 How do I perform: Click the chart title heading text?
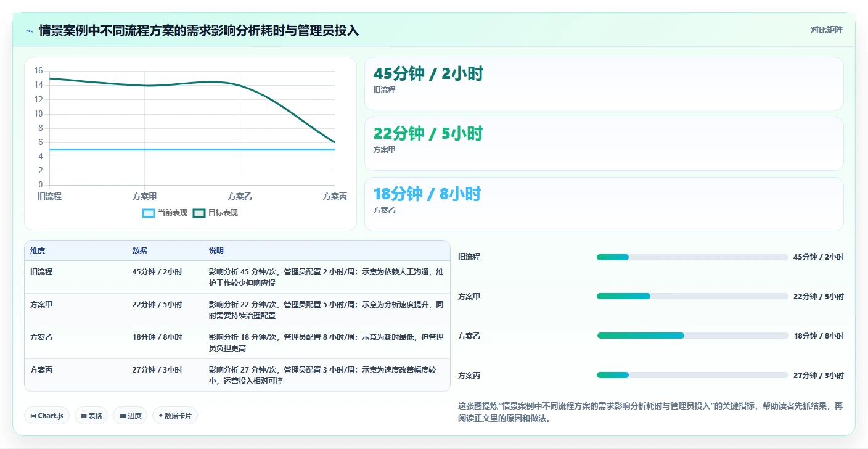tap(199, 30)
